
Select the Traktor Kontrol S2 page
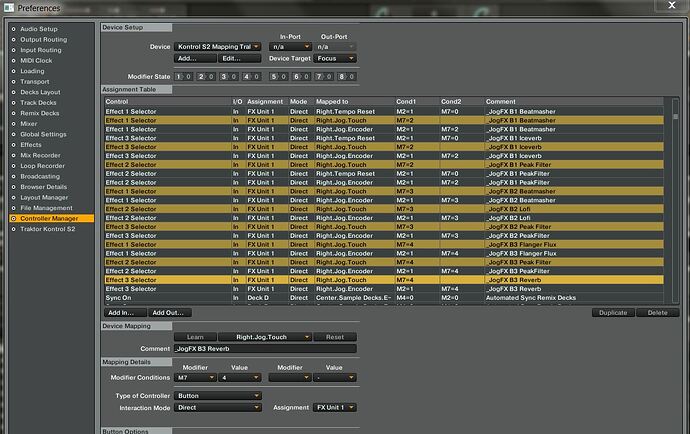tap(48, 228)
